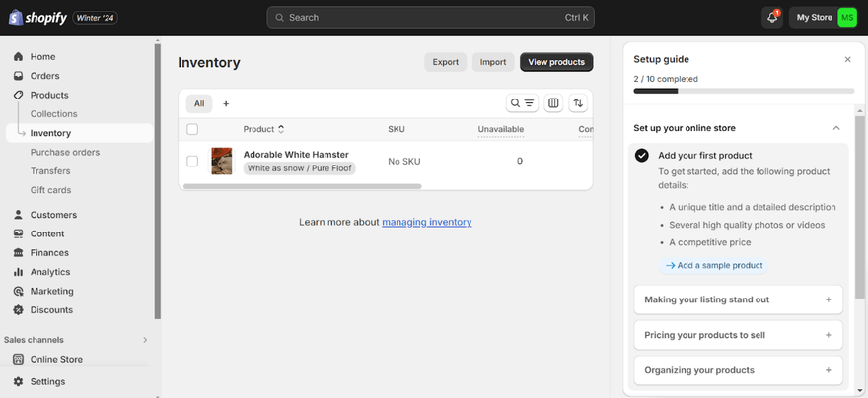Open Gift cards page

[x=50, y=190]
